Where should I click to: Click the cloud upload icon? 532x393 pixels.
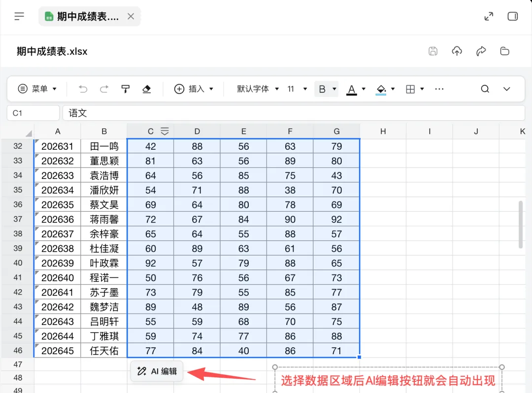coord(457,51)
